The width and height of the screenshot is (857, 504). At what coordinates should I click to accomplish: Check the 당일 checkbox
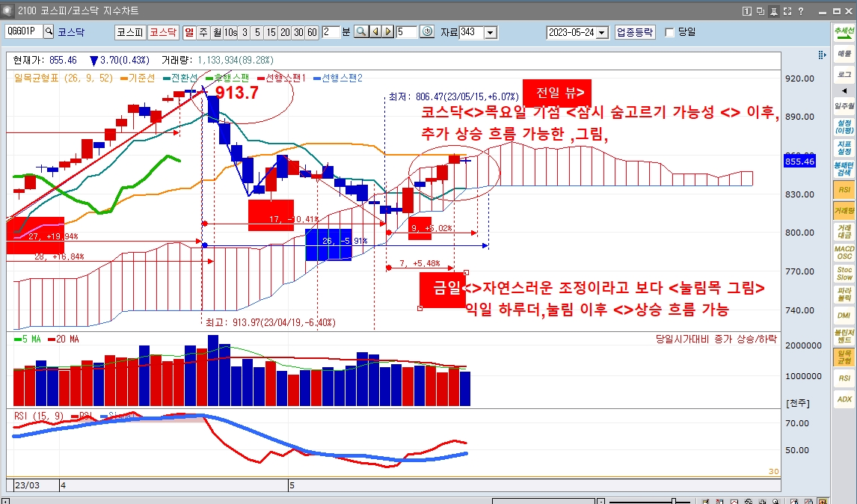coord(669,32)
